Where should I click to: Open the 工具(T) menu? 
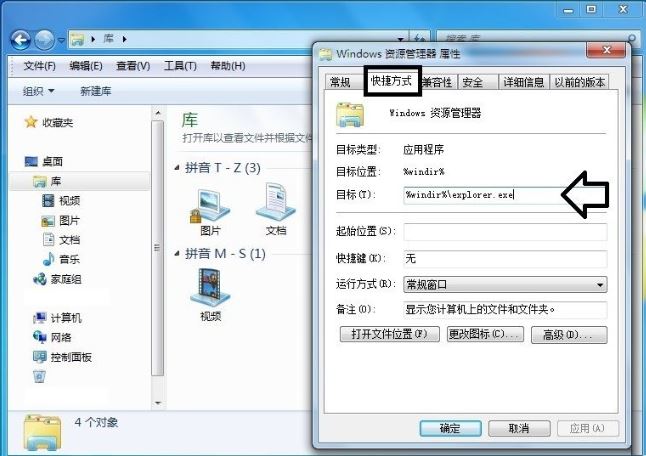click(180, 66)
